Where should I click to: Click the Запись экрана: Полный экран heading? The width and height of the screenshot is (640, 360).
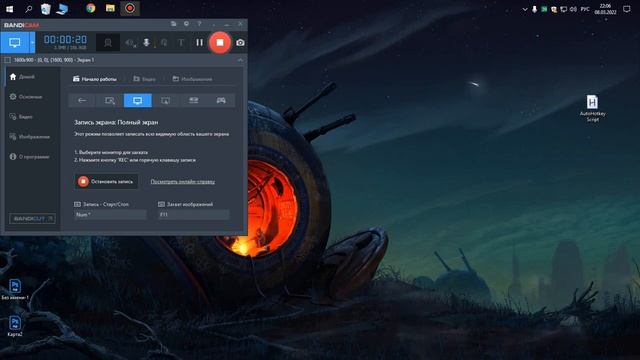click(x=116, y=122)
